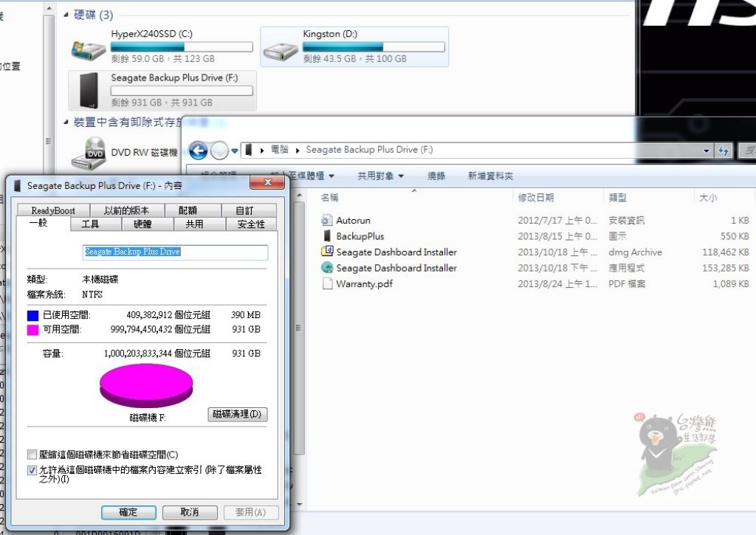Open recent pages dropdown next to forward arrow
This screenshot has height=535, width=756.
coord(234,151)
